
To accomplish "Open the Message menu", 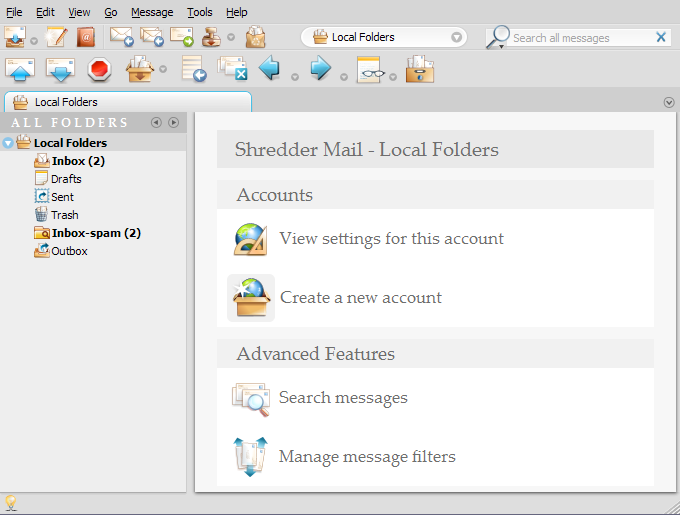I will [152, 12].
